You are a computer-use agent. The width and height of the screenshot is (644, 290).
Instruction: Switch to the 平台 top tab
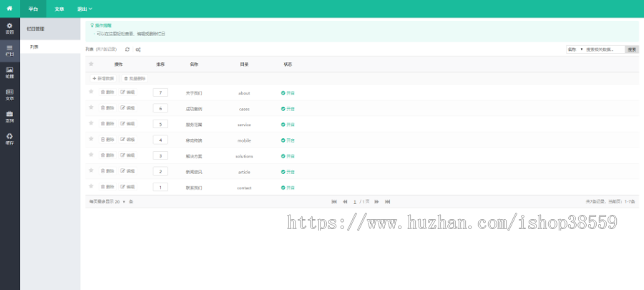click(x=33, y=9)
